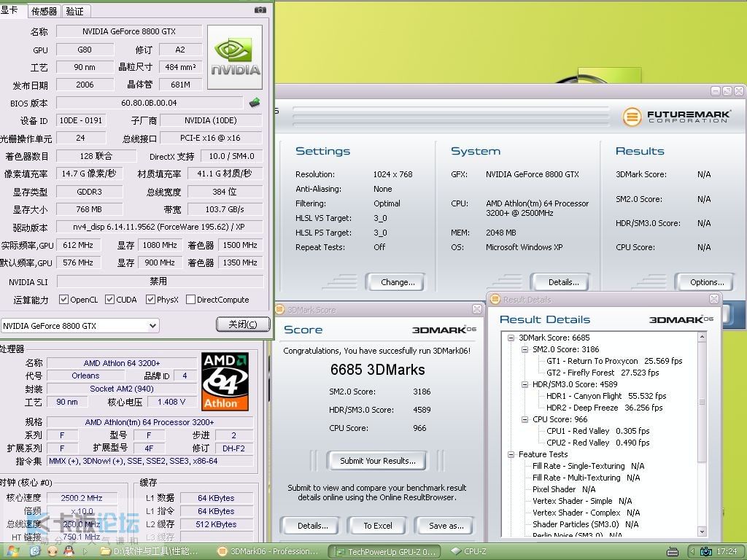Select Shader Particles (SM3.0) row

coord(586,524)
